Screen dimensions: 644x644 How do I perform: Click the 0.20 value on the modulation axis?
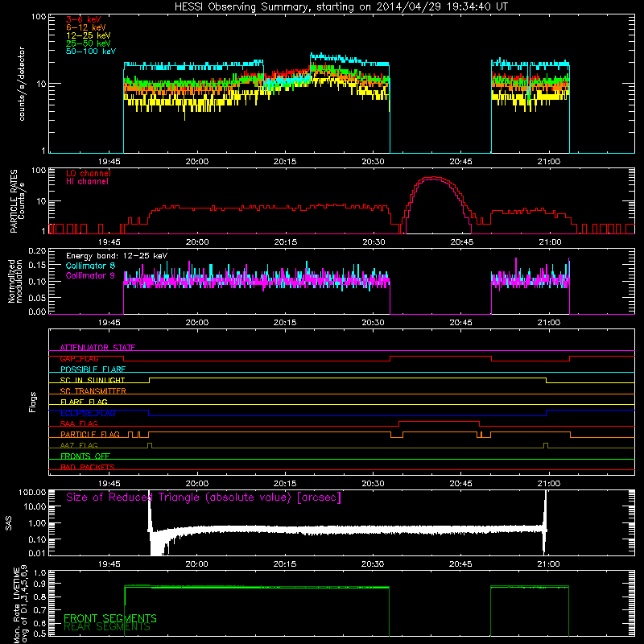pyautogui.click(x=37, y=251)
